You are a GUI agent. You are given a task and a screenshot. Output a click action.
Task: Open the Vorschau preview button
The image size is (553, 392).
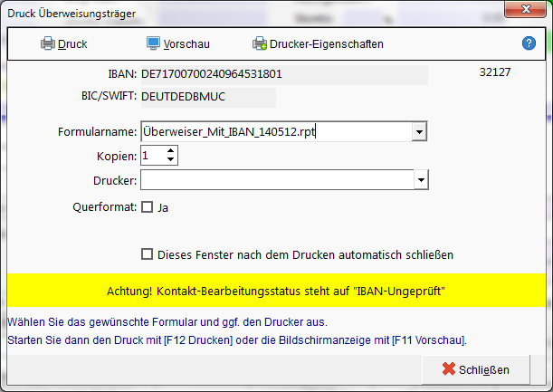(x=178, y=44)
